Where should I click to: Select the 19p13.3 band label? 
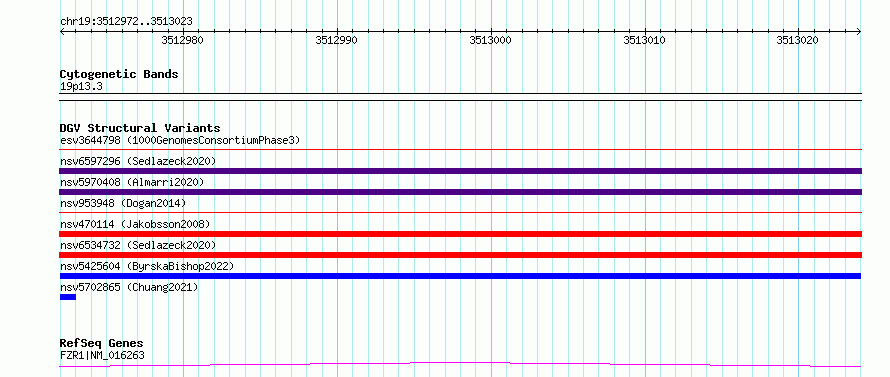81,87
